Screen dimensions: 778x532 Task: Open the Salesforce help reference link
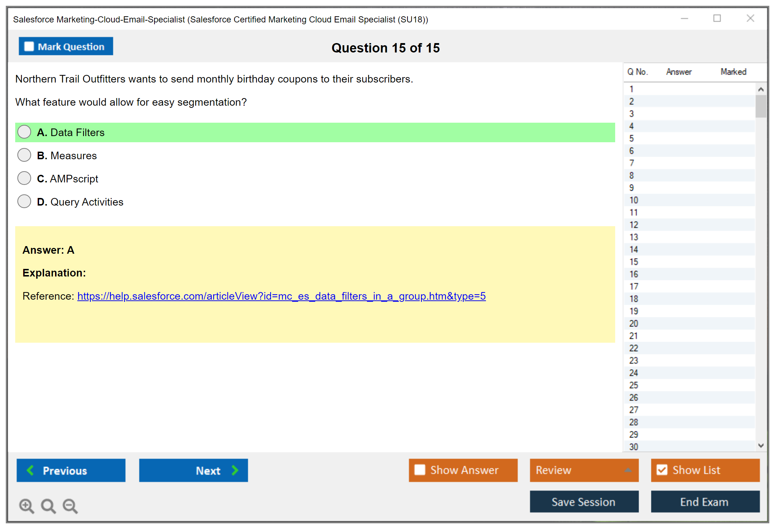pyautogui.click(x=281, y=296)
